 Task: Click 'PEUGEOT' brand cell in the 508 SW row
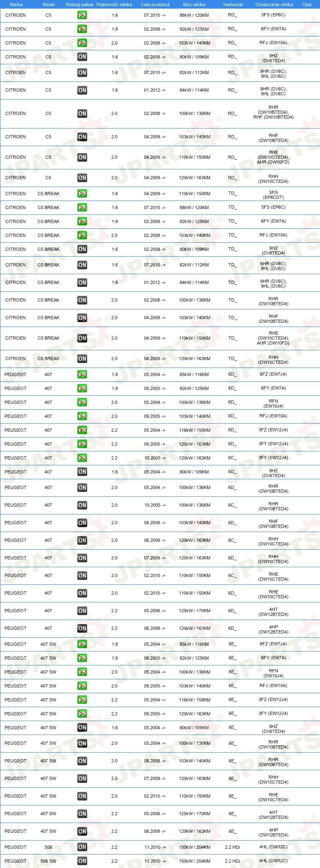click(x=16, y=861)
